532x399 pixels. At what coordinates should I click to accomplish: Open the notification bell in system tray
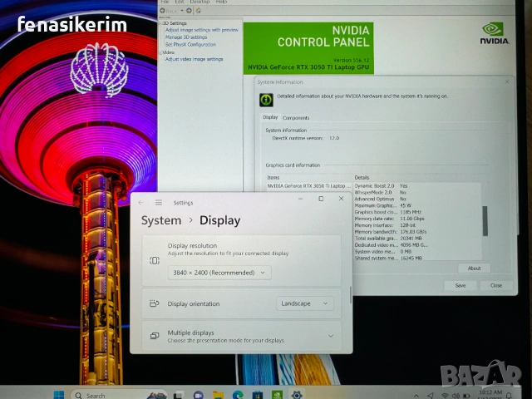[x=509, y=396]
